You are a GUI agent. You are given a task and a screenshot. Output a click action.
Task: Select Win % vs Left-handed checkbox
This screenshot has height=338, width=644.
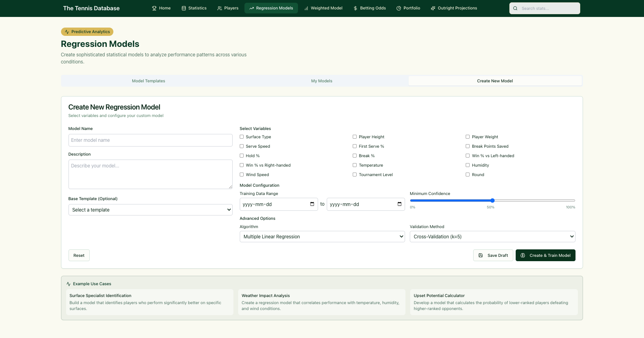468,156
